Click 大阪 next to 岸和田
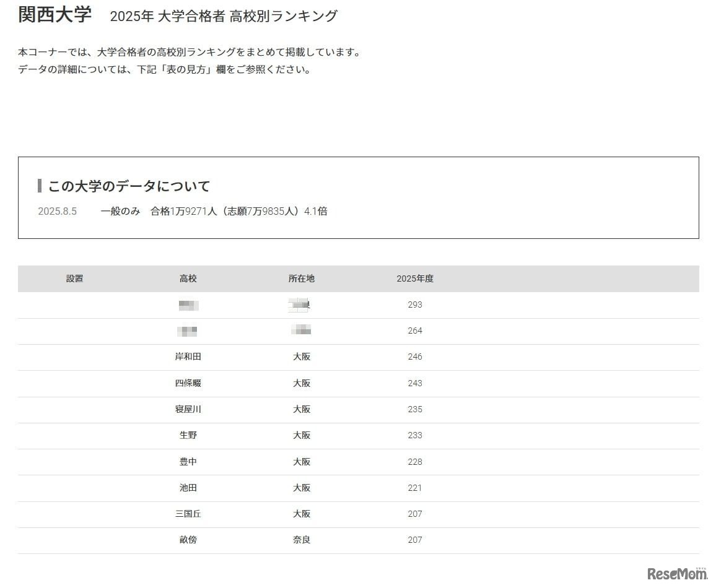The width and height of the screenshot is (716, 588). (x=302, y=357)
